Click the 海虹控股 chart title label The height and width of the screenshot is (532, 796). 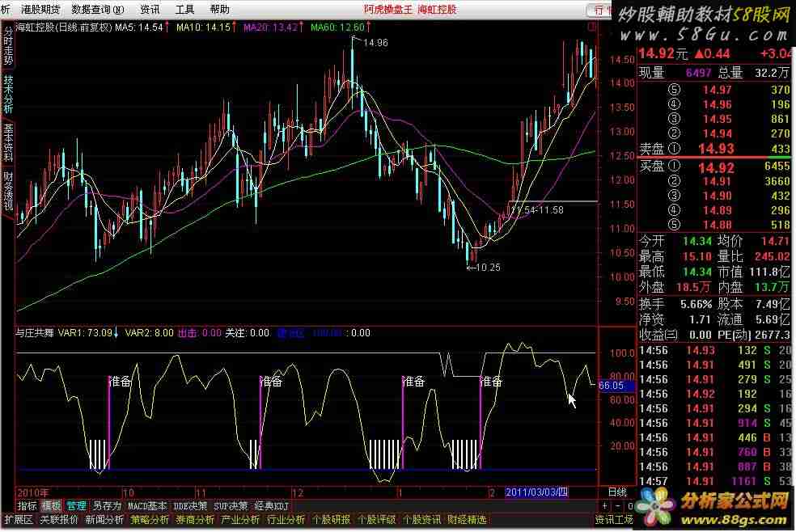(x=63, y=27)
